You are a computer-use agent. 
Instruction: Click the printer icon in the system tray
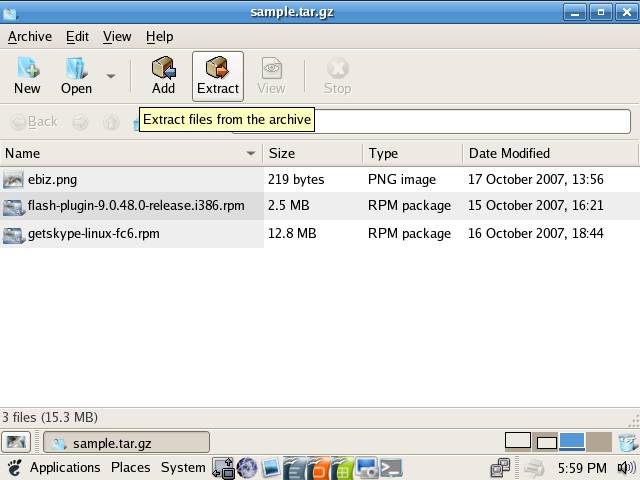pos(535,467)
